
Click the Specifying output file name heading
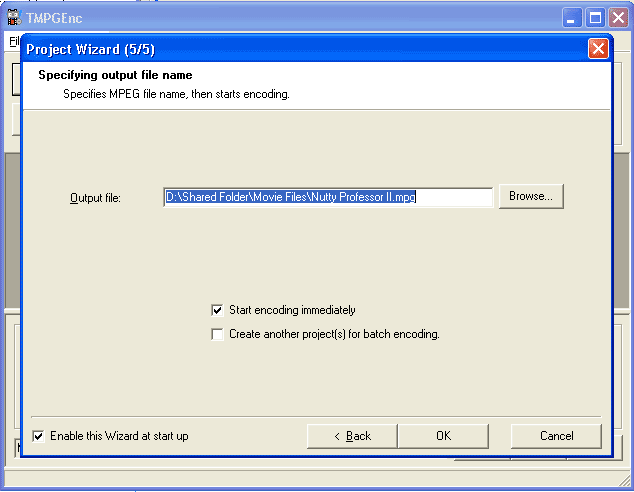tap(115, 75)
